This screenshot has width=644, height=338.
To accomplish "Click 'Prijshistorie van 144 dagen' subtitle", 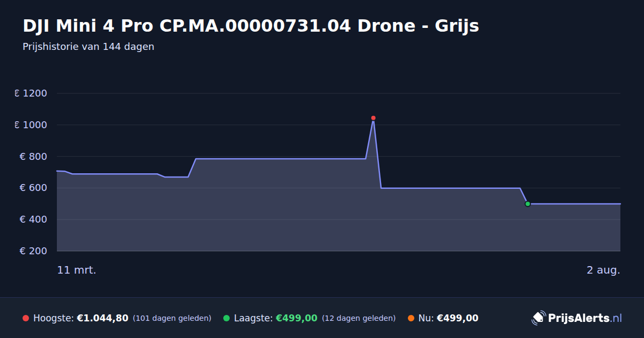I will click(x=89, y=47).
